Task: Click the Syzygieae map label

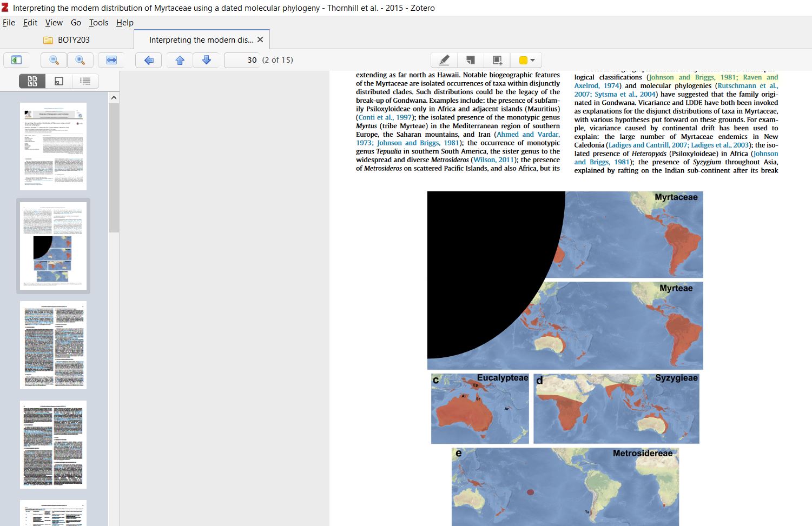Action: (676, 378)
